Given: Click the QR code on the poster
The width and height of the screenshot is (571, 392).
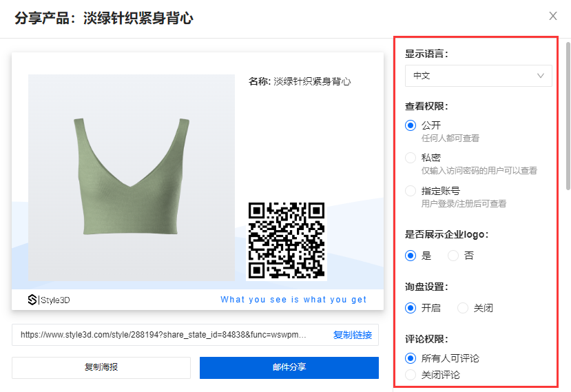Looking at the screenshot, I should pyautogui.click(x=286, y=240).
